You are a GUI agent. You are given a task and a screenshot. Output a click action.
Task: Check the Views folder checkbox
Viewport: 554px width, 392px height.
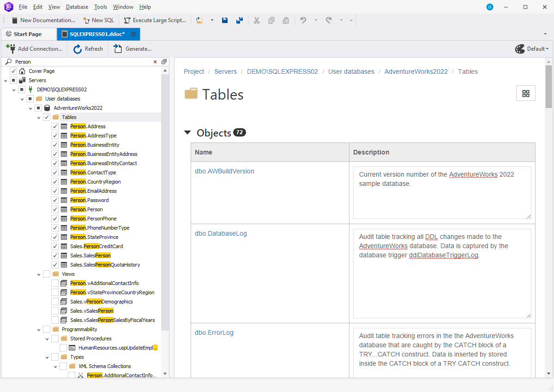tap(47, 274)
